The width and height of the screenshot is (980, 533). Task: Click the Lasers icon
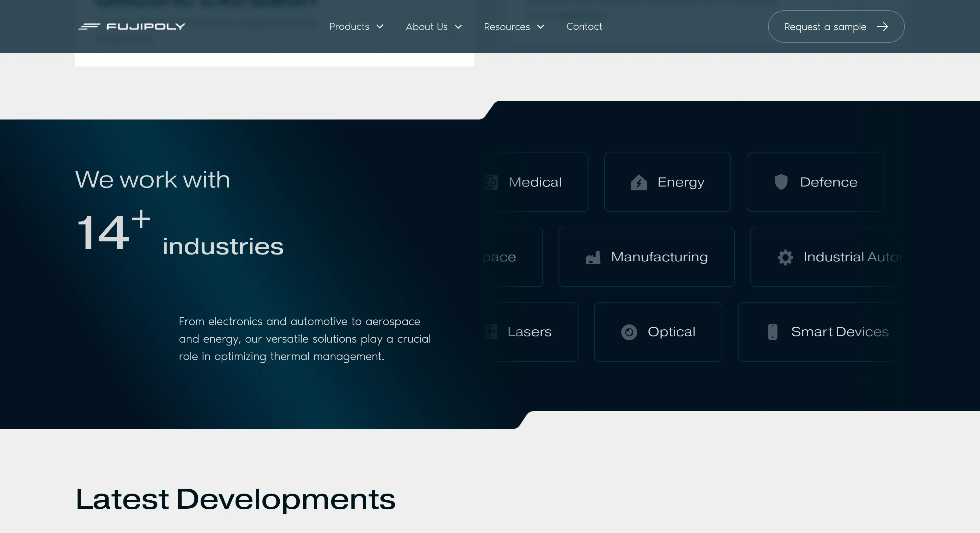pyautogui.click(x=490, y=332)
